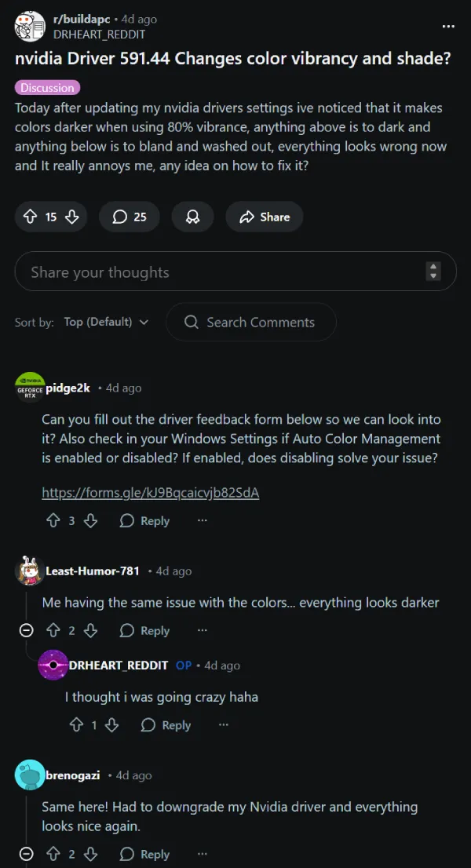Downvote the nvidia Driver 591.44 post
The width and height of the screenshot is (471, 868).
71,217
